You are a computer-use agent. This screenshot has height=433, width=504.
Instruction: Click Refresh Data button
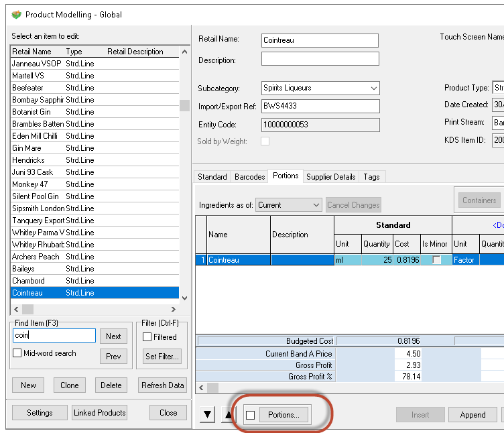(x=163, y=385)
